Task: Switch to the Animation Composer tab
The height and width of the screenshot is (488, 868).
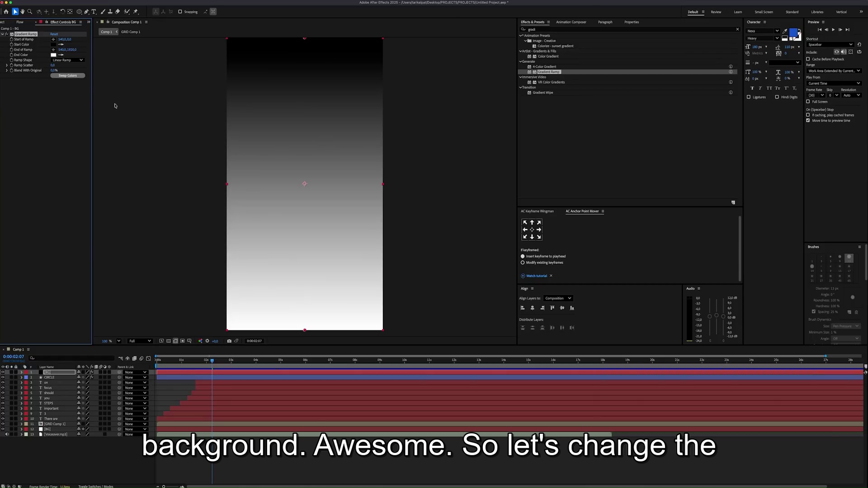Action: pos(571,22)
